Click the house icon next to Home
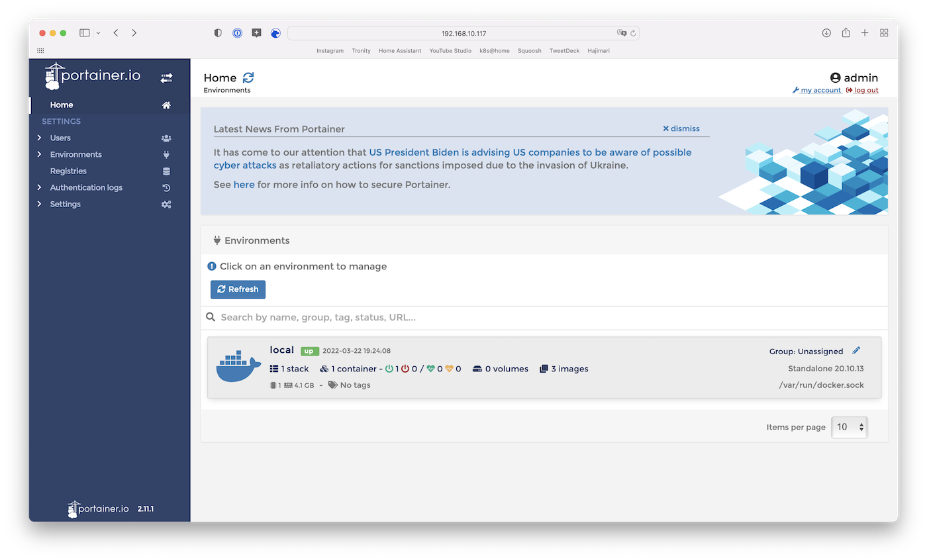Image resolution: width=927 pixels, height=560 pixels. pos(166,105)
